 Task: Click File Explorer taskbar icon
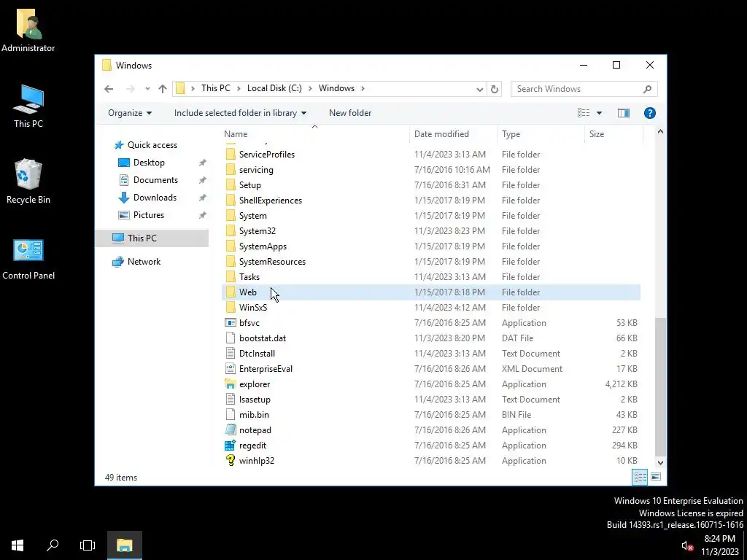[124, 545]
